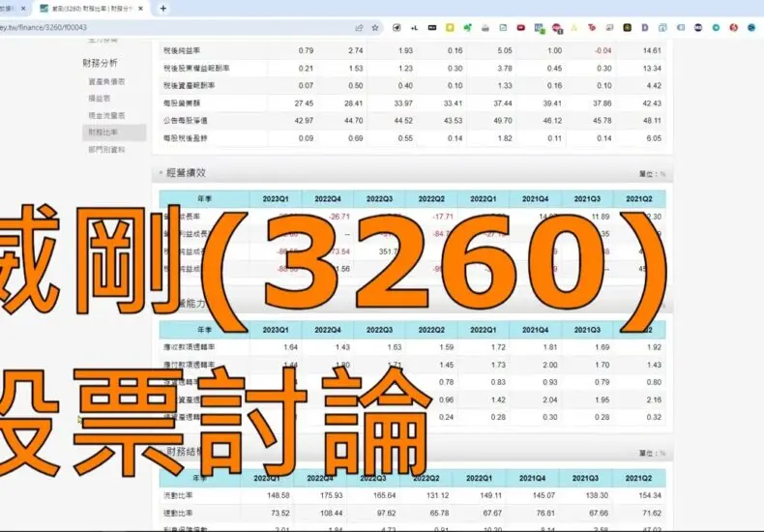Click the red -0.04 value
764x532 pixels.
[603, 50]
